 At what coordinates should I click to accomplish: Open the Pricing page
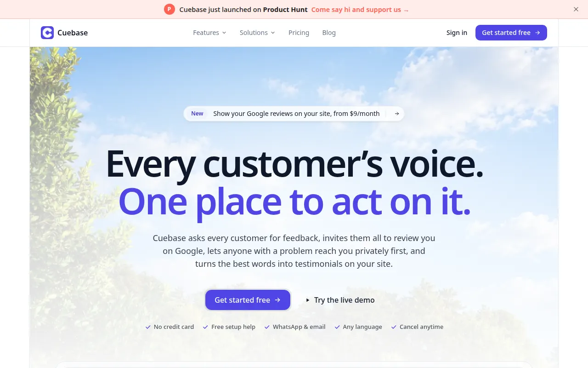299,33
